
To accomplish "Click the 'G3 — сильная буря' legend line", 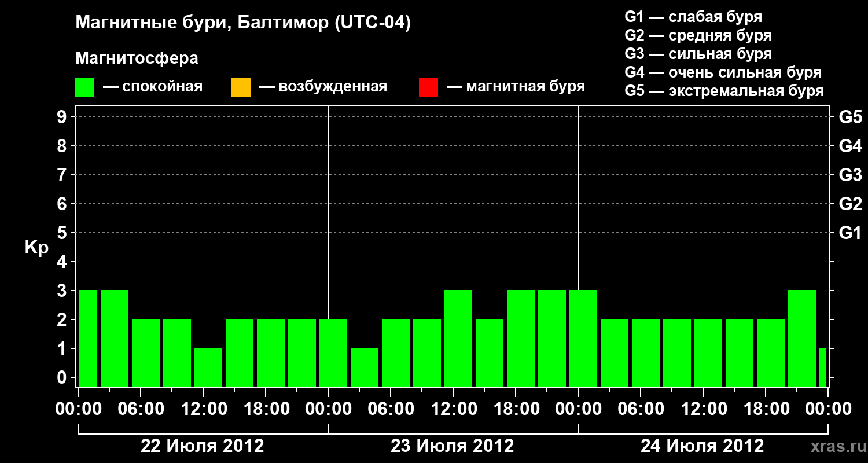I will (x=698, y=54).
